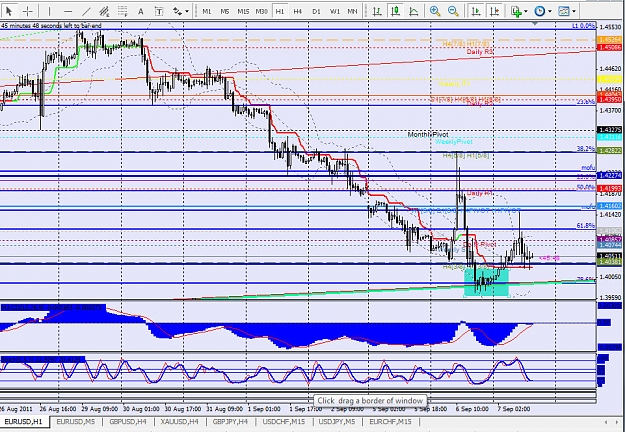Viewport: 625px width, 432px height.
Task: Click the Daily R3 label
Action: click(x=480, y=52)
